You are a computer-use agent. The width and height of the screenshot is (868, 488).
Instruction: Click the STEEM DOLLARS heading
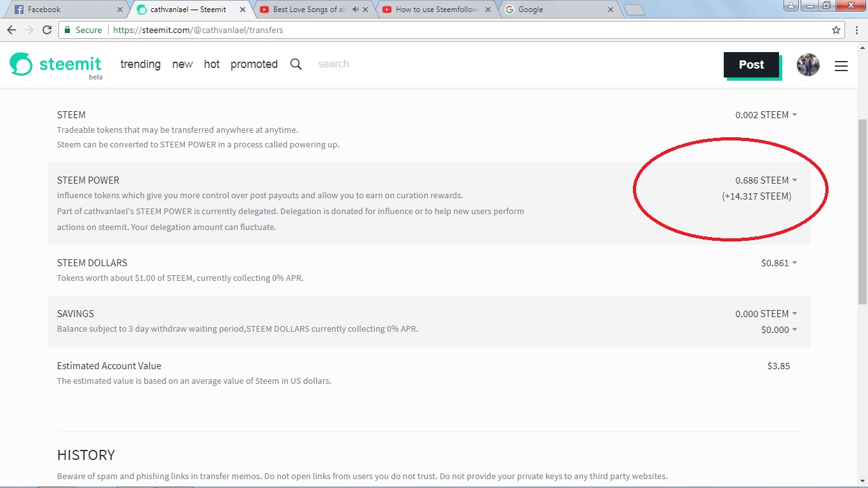point(92,263)
